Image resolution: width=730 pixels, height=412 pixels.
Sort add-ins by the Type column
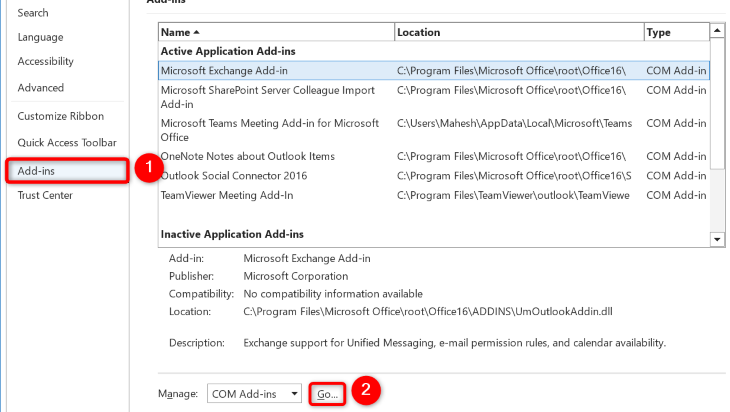[677, 32]
